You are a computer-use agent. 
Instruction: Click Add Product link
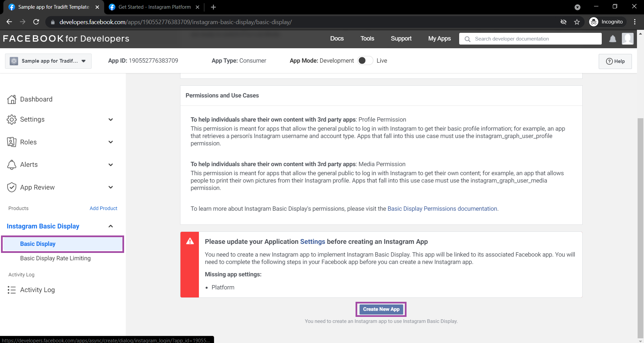[103, 208]
